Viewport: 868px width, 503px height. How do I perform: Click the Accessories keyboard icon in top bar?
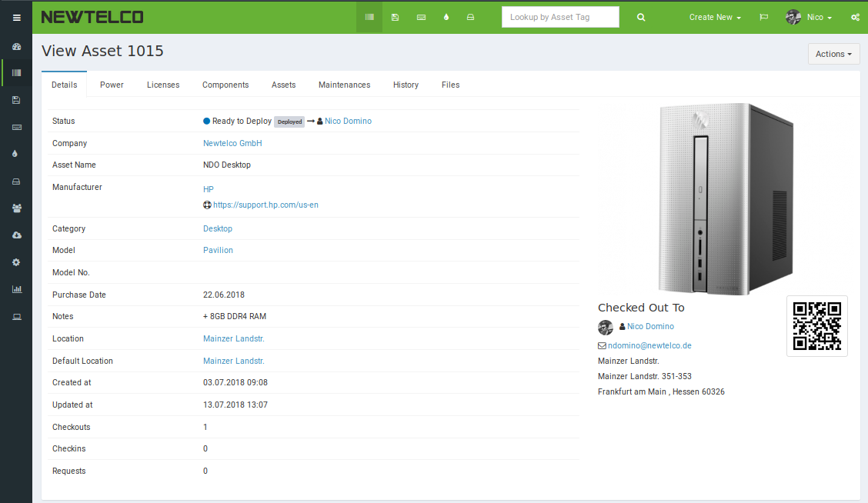click(x=421, y=17)
